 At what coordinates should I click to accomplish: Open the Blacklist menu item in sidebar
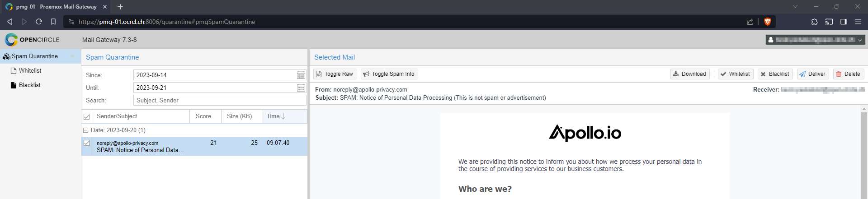pyautogui.click(x=30, y=85)
